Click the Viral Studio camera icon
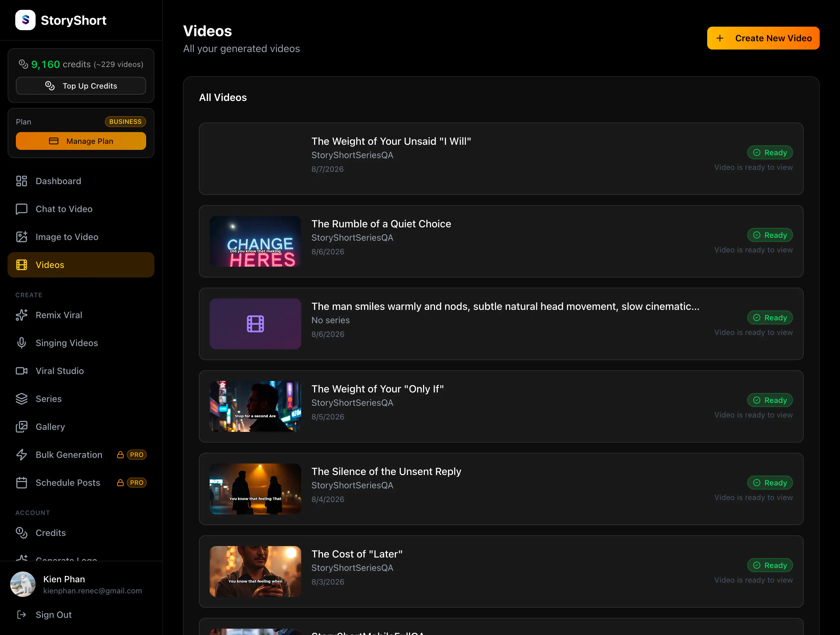This screenshot has width=840, height=635. coord(22,371)
